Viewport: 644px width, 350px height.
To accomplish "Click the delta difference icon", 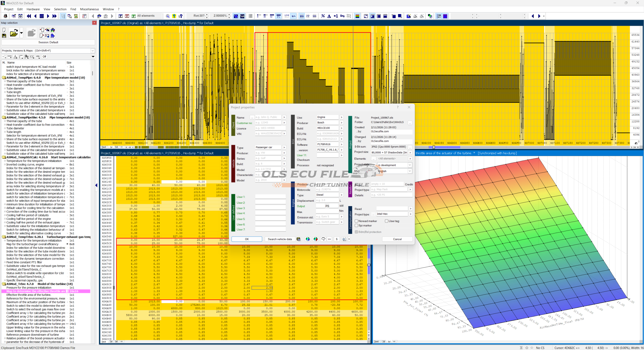I will click(329, 16).
